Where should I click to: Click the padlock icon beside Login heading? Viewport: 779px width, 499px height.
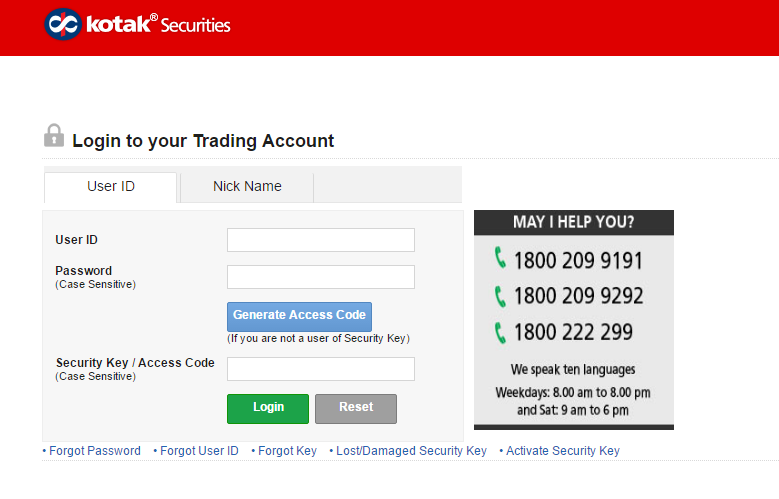[x=54, y=136]
